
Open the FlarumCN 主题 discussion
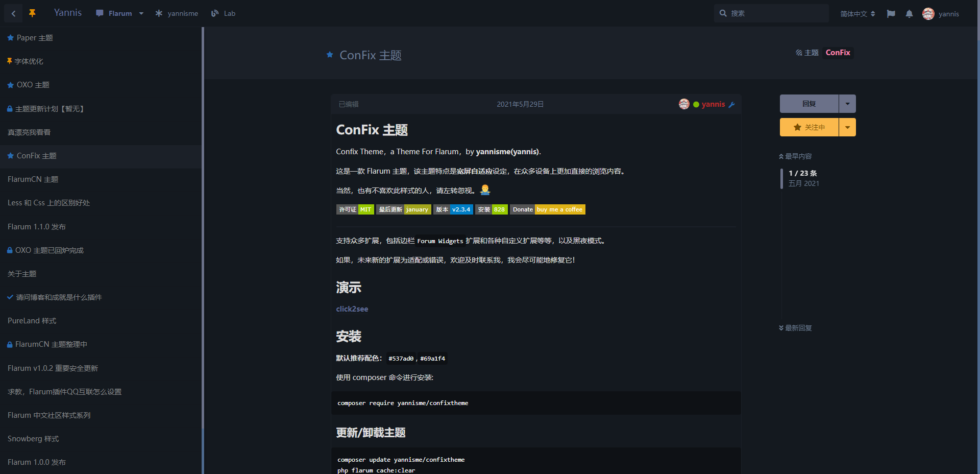click(x=101, y=179)
